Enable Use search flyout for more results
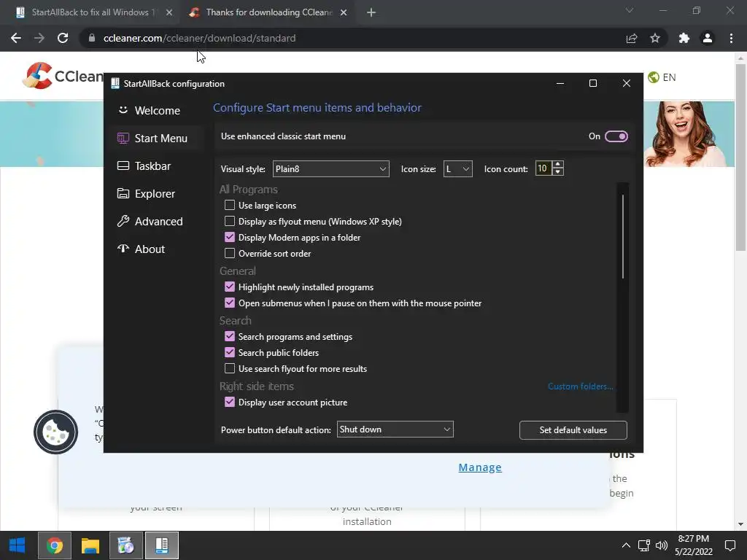 click(x=230, y=368)
